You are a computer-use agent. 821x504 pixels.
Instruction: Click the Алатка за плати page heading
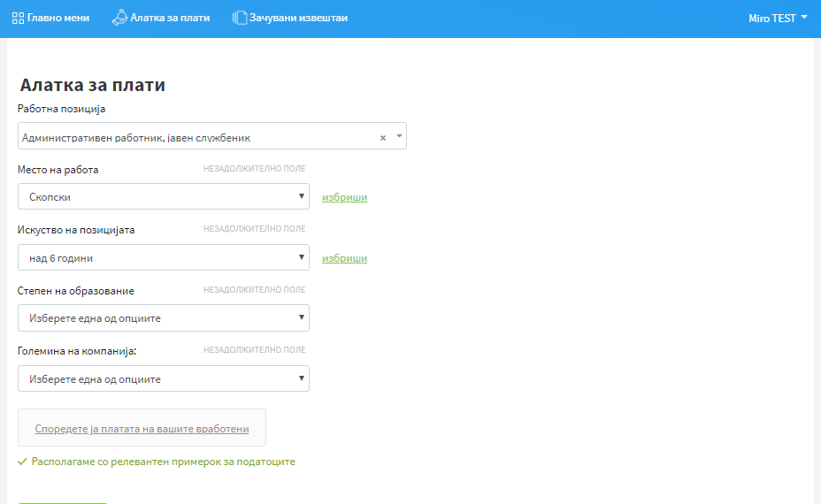coord(93,85)
